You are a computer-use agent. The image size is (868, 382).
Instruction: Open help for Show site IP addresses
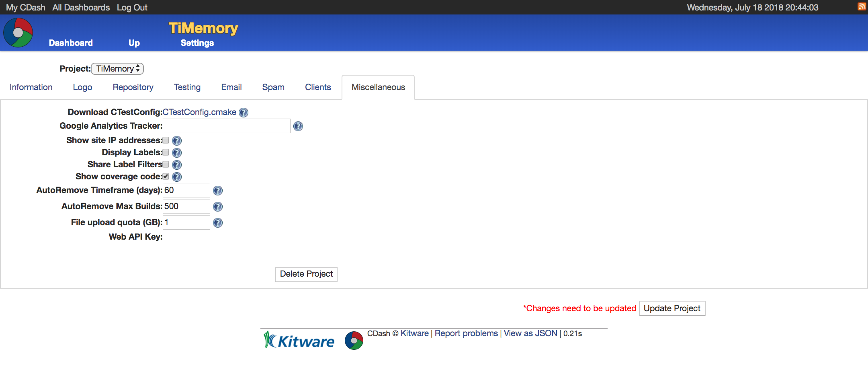click(176, 141)
